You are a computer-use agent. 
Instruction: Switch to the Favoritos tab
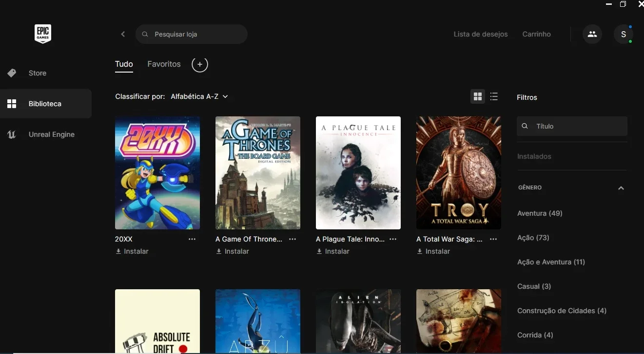click(x=164, y=64)
